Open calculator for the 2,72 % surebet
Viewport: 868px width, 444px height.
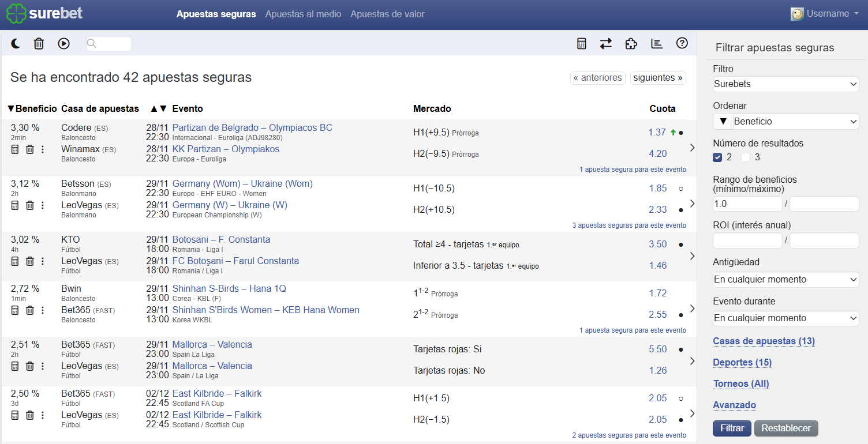click(x=15, y=310)
